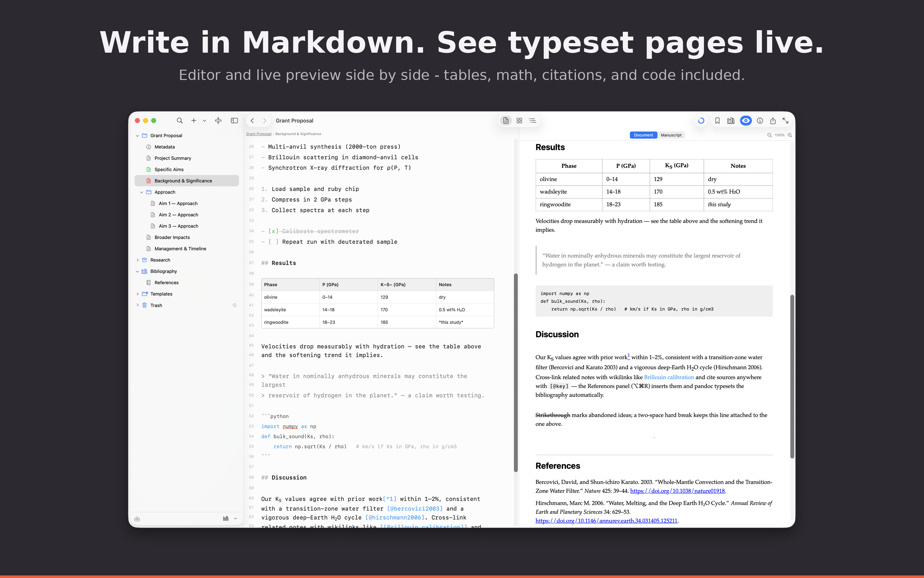Click the "## Results" heading in editor
The width and height of the screenshot is (924, 578).
[278, 263]
